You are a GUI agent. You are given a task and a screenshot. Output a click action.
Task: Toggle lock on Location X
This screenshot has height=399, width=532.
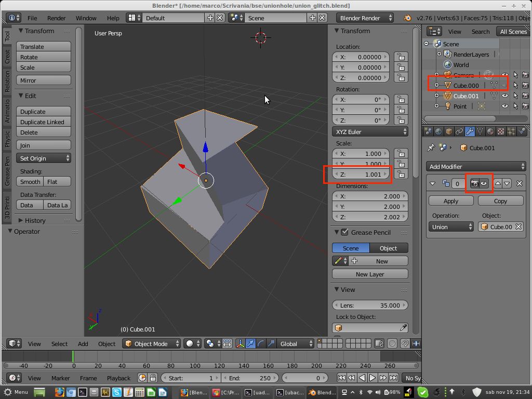(x=401, y=57)
